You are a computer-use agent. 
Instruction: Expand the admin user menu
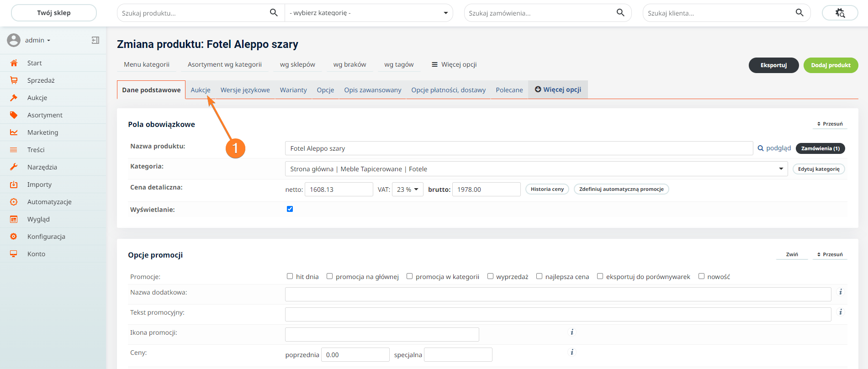pyautogui.click(x=37, y=40)
